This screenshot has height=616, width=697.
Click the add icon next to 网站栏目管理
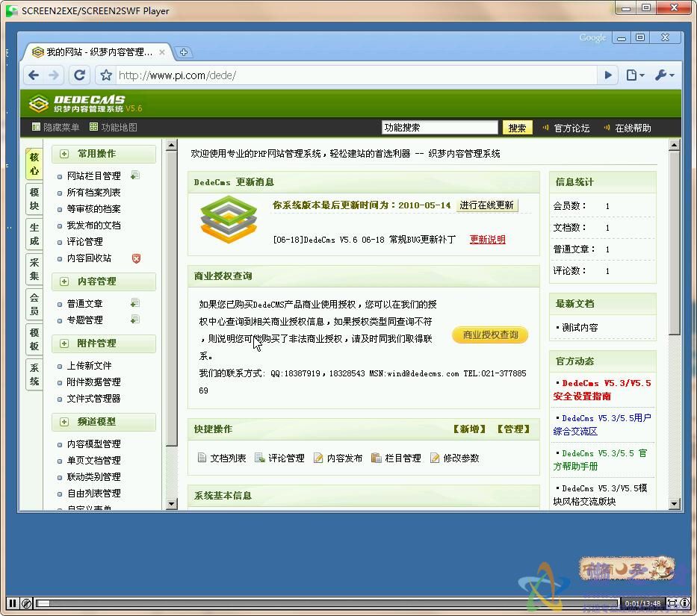[134, 175]
